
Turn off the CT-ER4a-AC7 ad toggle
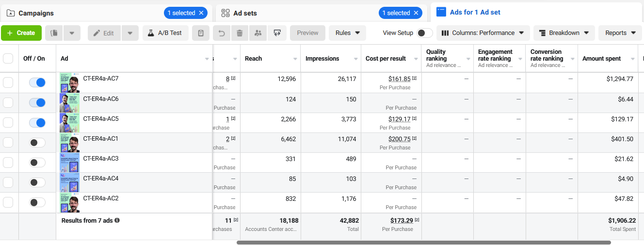point(37,82)
